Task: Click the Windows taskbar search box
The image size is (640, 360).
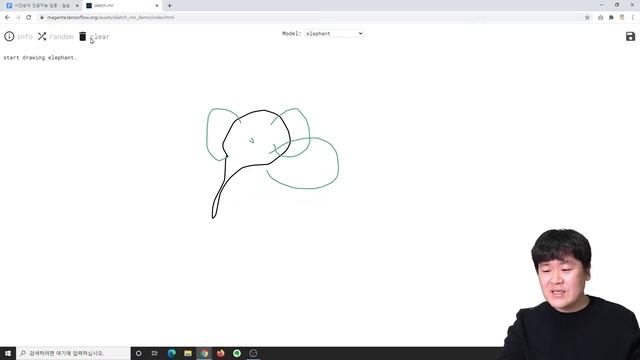Action: click(73, 353)
